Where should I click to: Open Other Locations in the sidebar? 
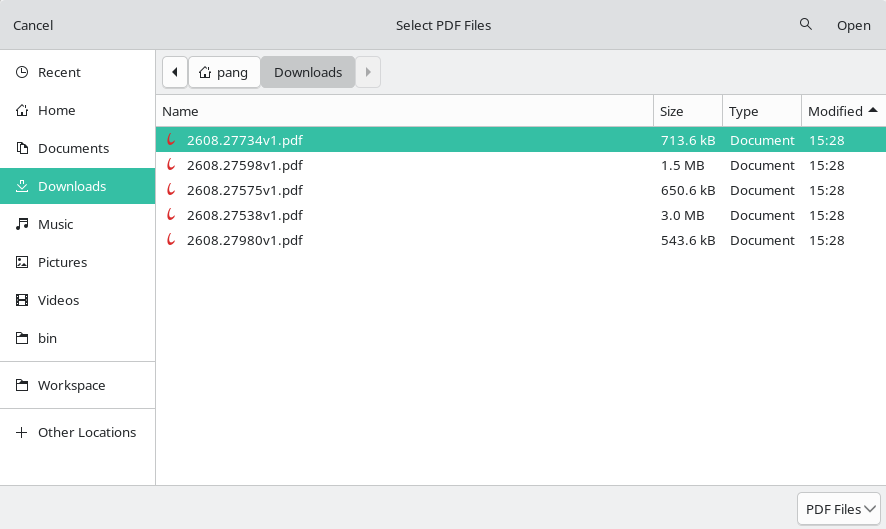[x=77, y=432]
